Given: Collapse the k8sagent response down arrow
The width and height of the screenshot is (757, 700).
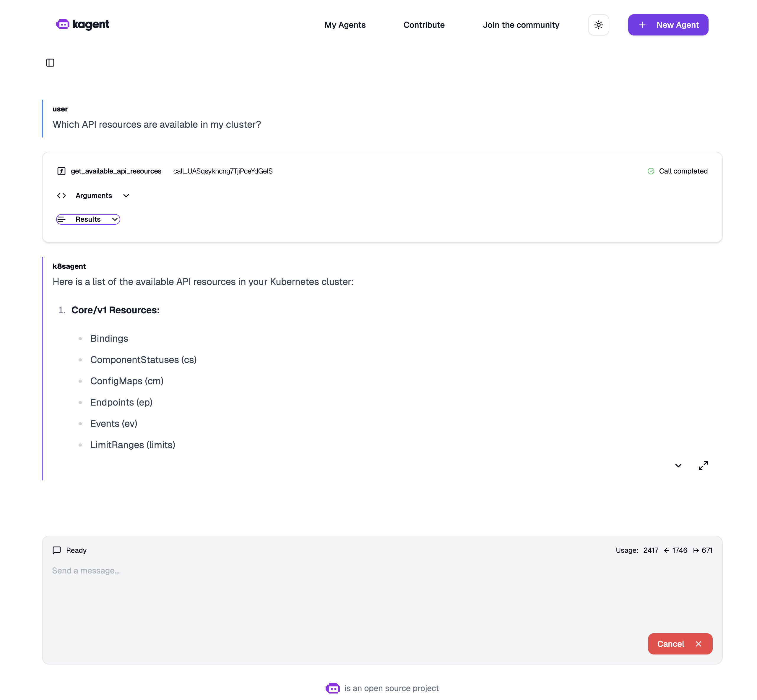Looking at the screenshot, I should coord(678,465).
